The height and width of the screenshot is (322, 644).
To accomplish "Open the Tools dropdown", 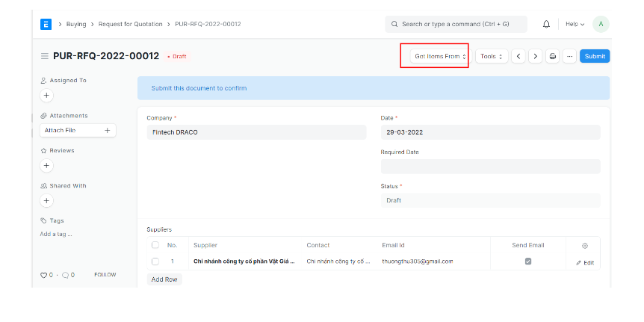I will (492, 56).
